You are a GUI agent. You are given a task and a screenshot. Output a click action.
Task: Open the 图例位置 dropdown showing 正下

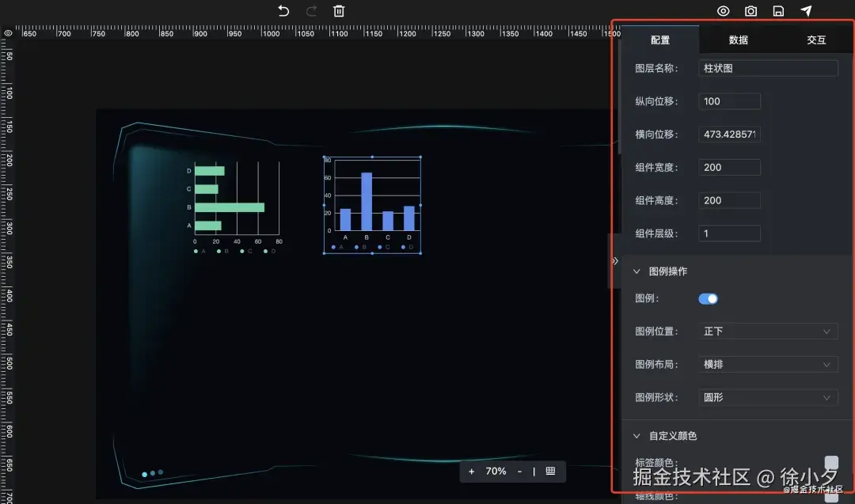766,331
